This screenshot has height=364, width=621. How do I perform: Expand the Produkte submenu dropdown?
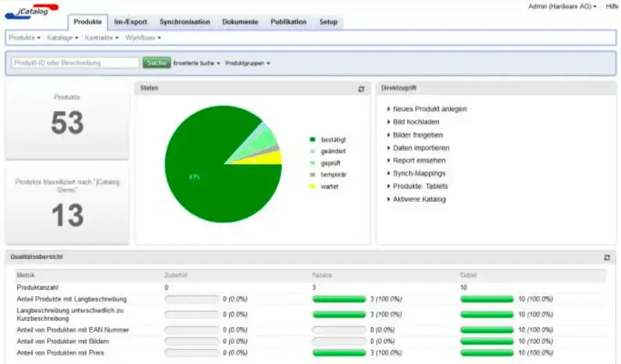[24, 37]
